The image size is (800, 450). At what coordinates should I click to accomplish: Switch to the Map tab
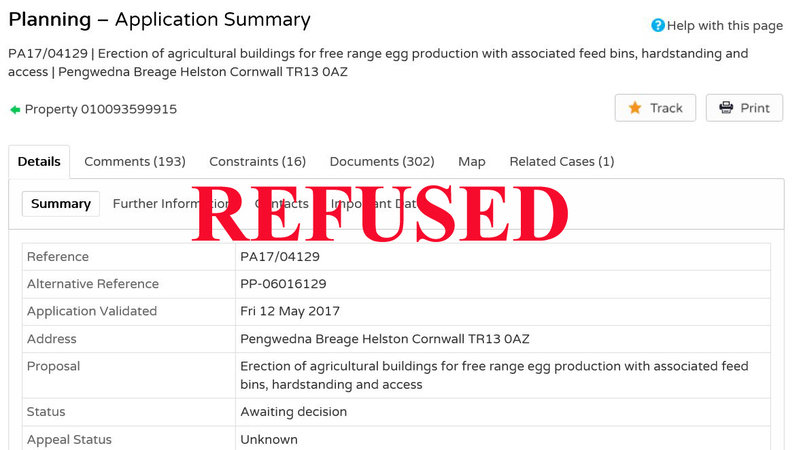pyautogui.click(x=472, y=161)
